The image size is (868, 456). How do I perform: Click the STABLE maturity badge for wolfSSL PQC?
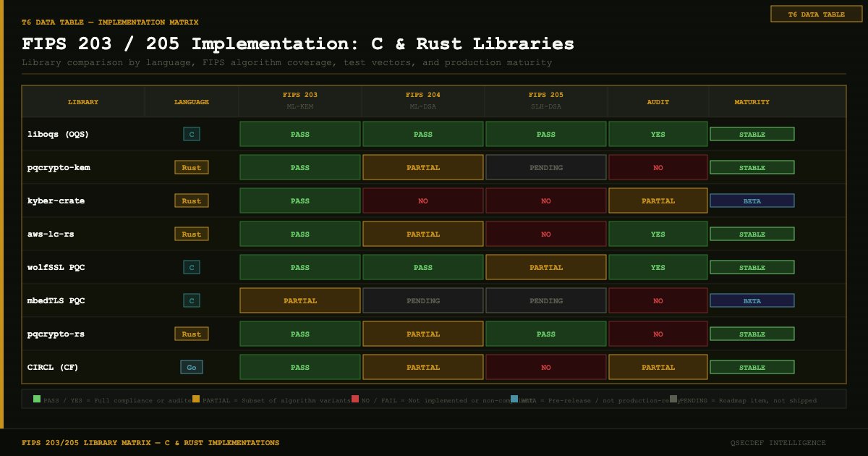point(752,267)
